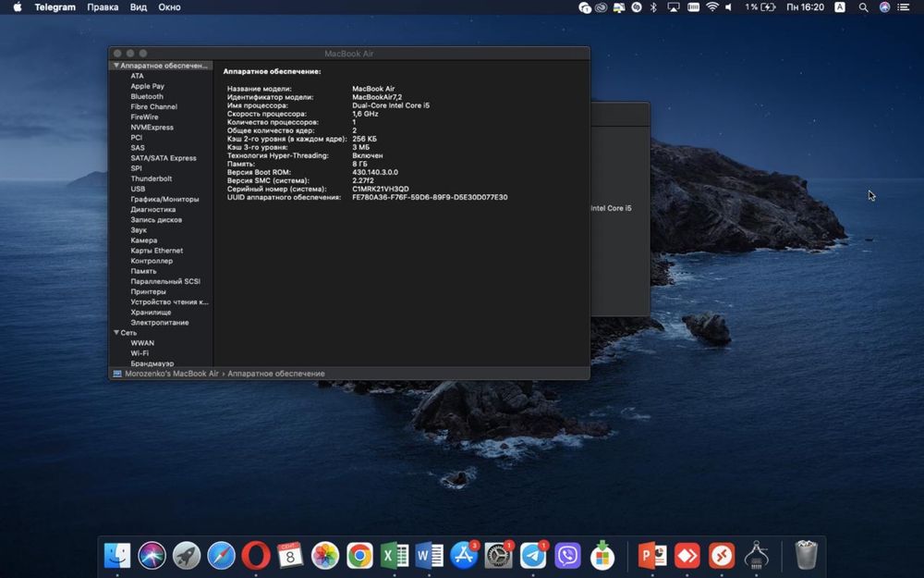Click the Siri icon in the menu bar
This screenshot has width=924, height=578.
pos(884,7)
